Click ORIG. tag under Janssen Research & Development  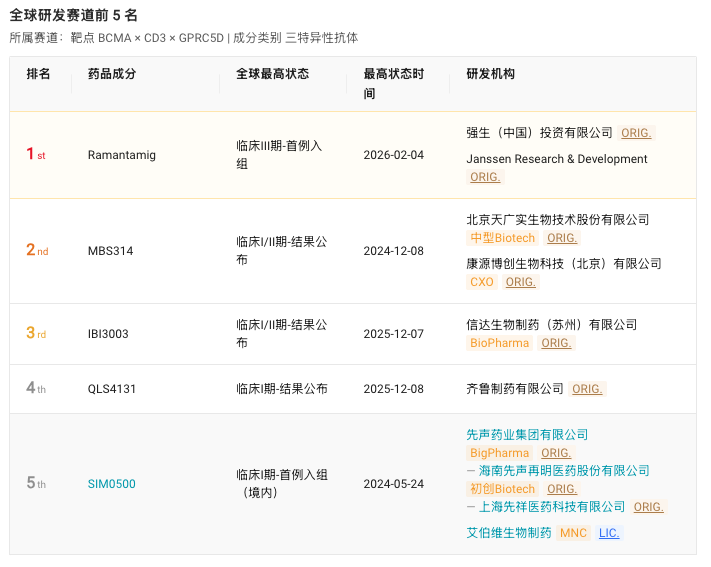coord(485,177)
